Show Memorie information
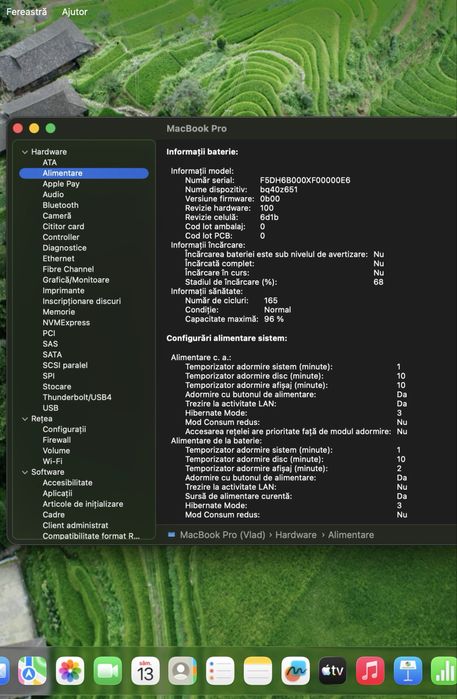 59,312
